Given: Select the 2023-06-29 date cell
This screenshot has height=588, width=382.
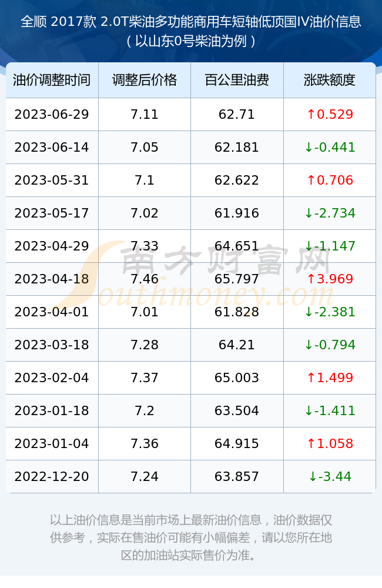Looking at the screenshot, I should [52, 115].
